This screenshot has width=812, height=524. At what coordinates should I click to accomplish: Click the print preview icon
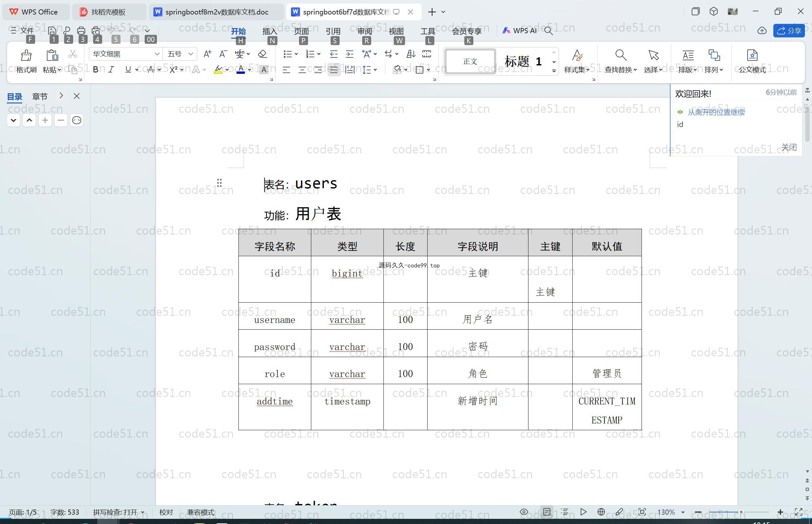coord(96,31)
